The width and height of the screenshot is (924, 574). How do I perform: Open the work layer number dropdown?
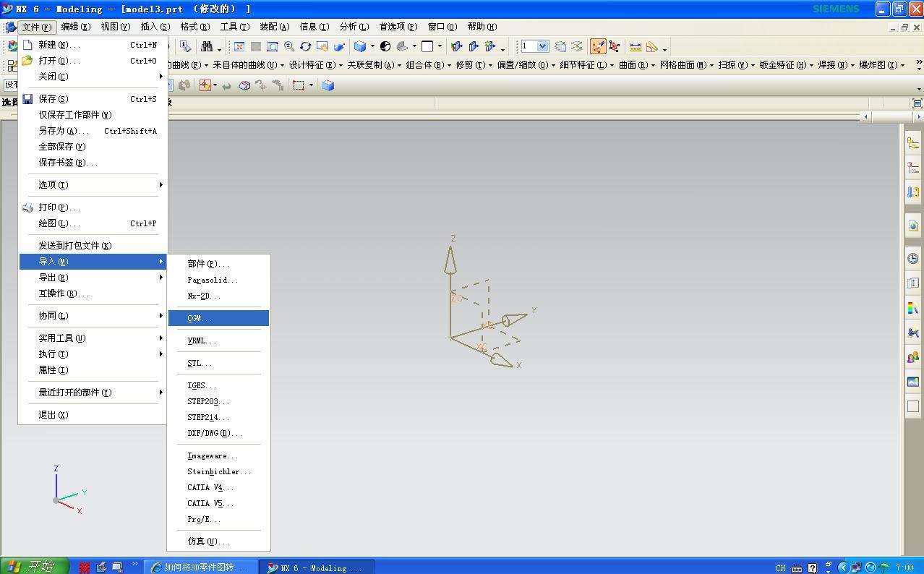(x=543, y=46)
